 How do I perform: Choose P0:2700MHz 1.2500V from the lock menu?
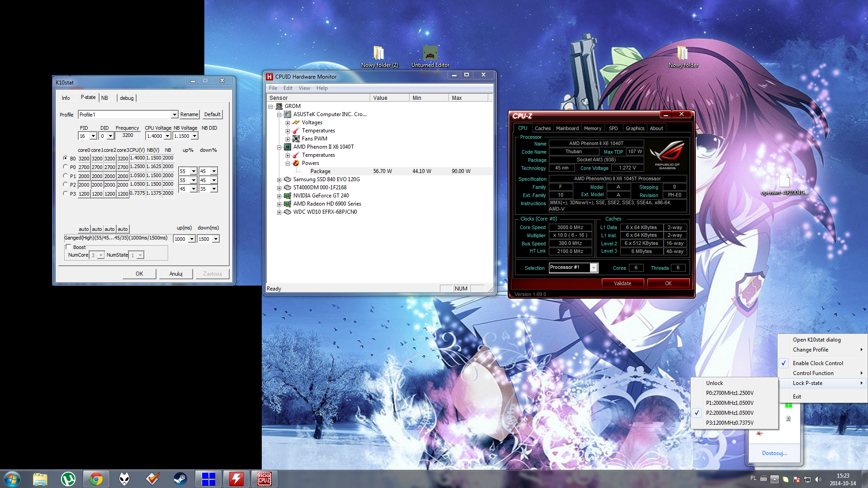coord(729,393)
